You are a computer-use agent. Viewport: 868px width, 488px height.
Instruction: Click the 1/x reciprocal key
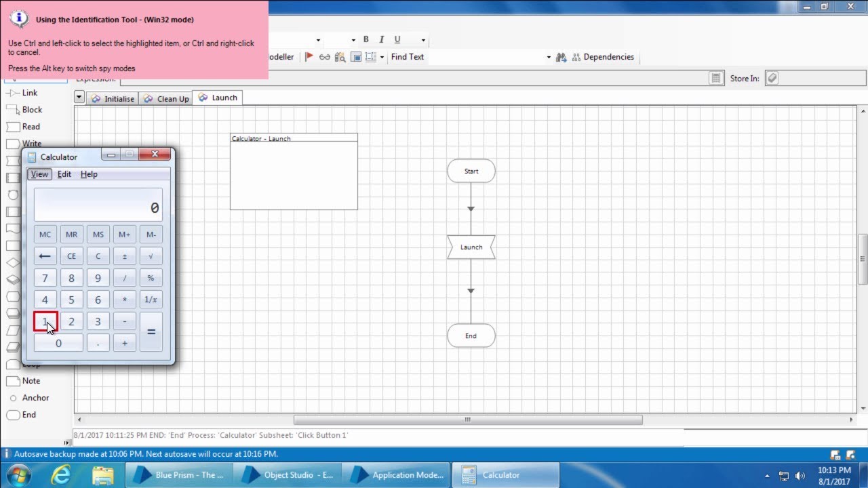click(x=151, y=300)
